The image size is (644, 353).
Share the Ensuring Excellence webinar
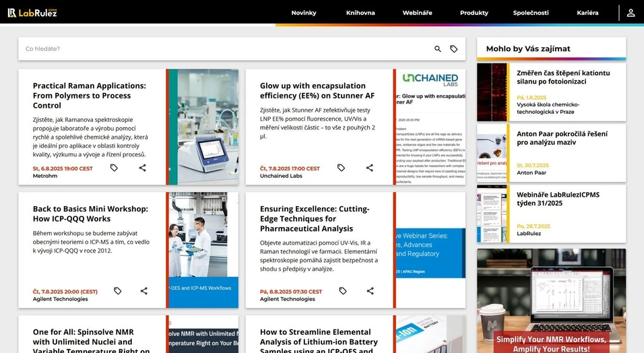[x=370, y=291]
